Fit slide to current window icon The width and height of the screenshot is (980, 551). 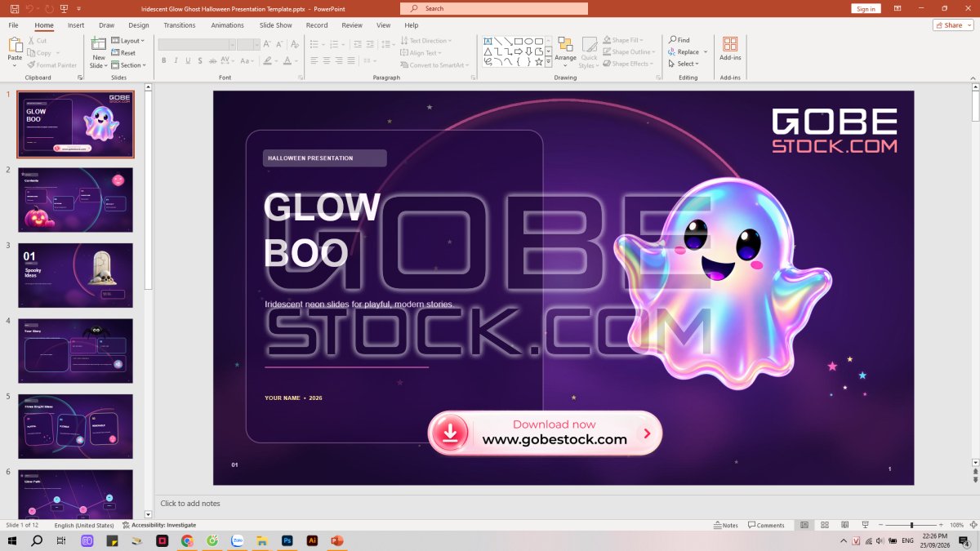[x=973, y=525]
